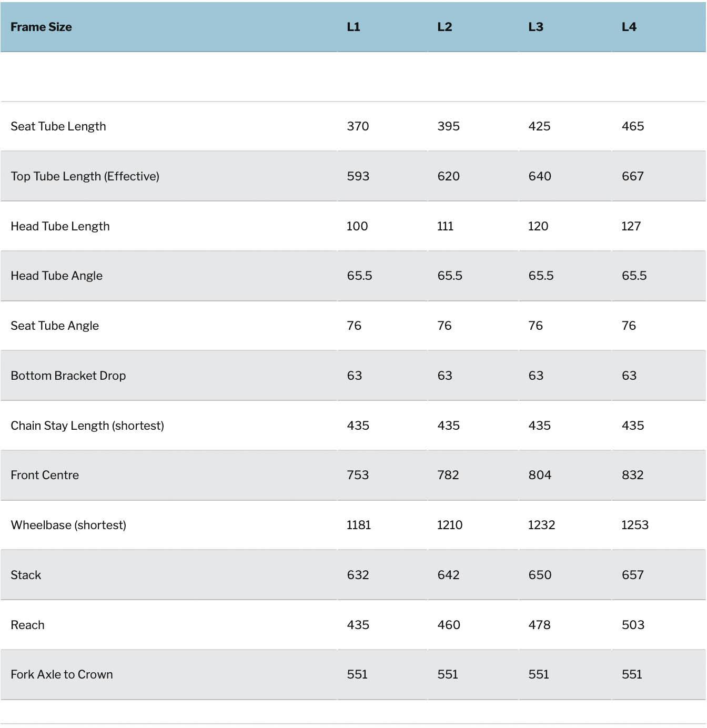
Task: Select the Seat Tube Length row label
Action: 58,126
